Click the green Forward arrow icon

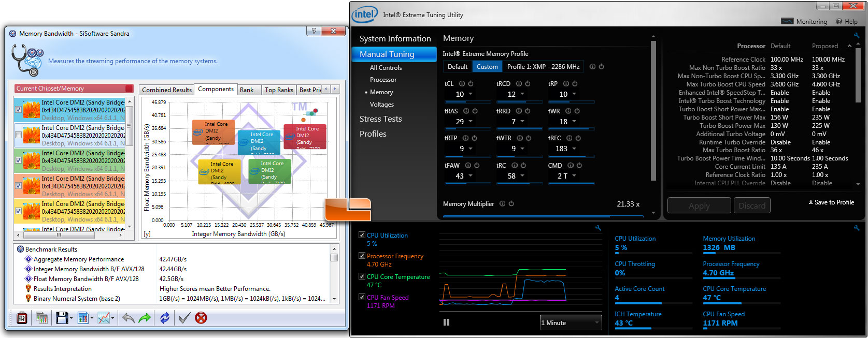[145, 318]
